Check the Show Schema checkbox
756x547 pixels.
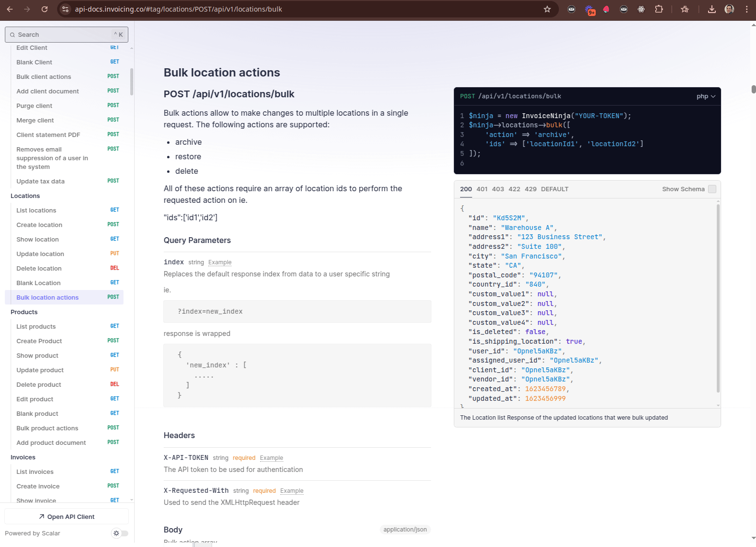click(712, 189)
